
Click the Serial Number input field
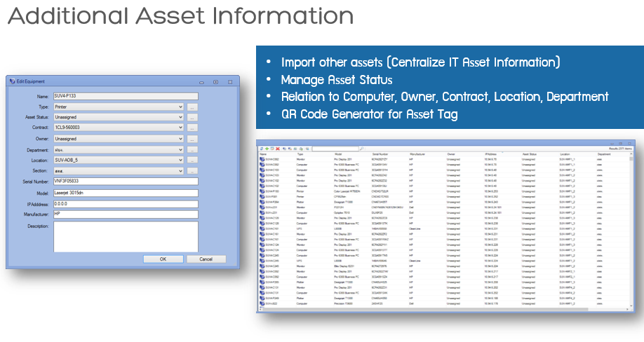[126, 182]
